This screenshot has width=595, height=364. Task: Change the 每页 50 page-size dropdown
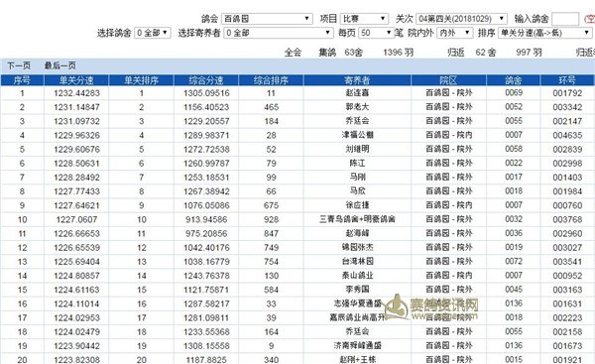click(x=377, y=33)
